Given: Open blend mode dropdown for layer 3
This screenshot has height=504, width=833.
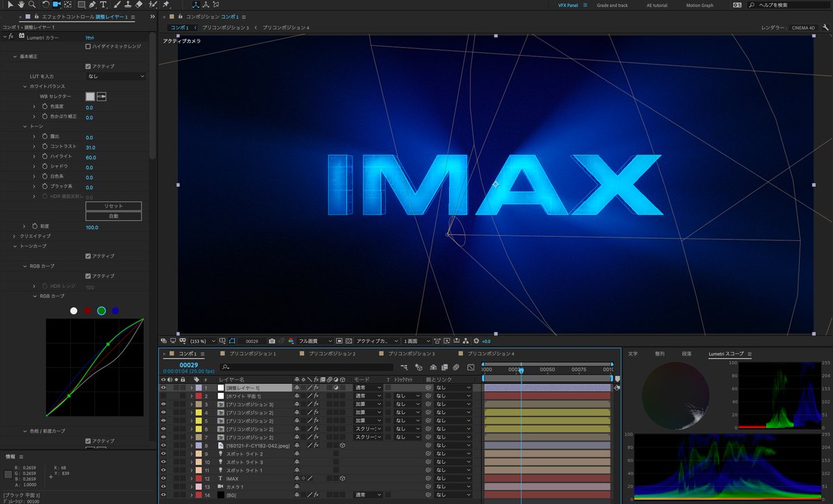Looking at the screenshot, I should 369,404.
